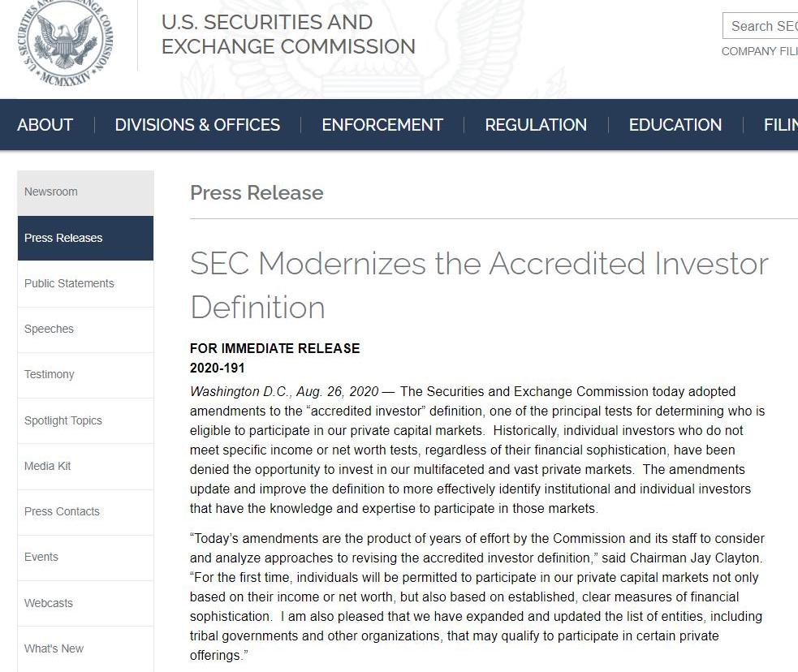Image resolution: width=798 pixels, height=672 pixels.
Task: Click in the Search SEC field
Action: point(761,26)
